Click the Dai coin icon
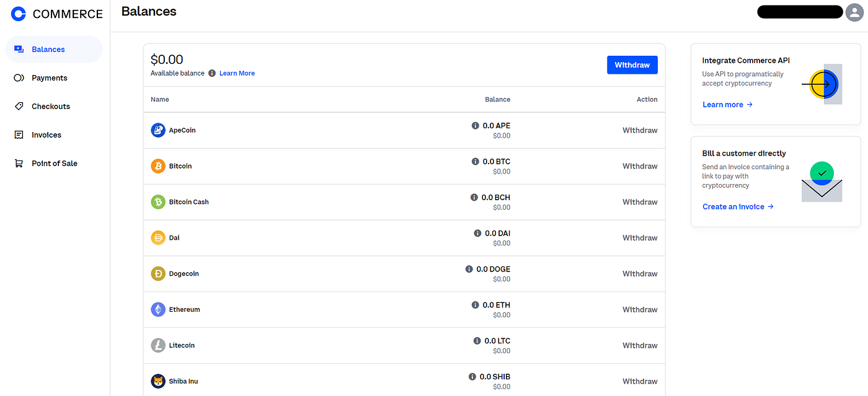The image size is (868, 396). [x=158, y=238]
